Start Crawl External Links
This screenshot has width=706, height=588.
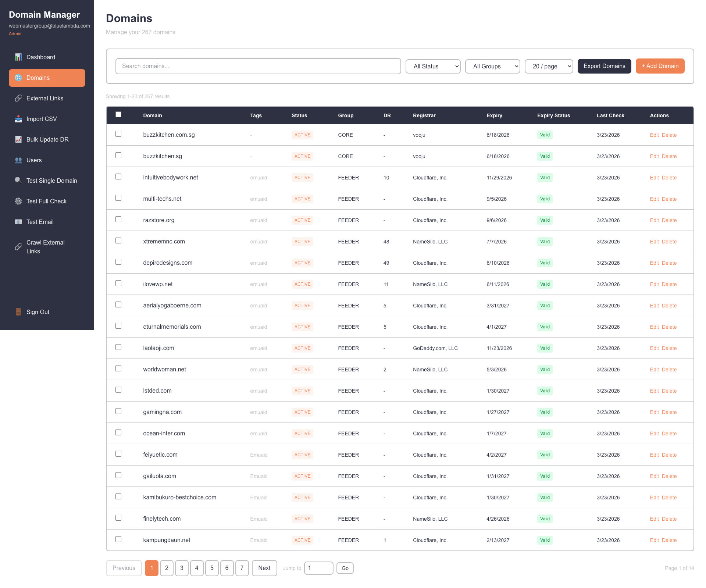(x=45, y=247)
